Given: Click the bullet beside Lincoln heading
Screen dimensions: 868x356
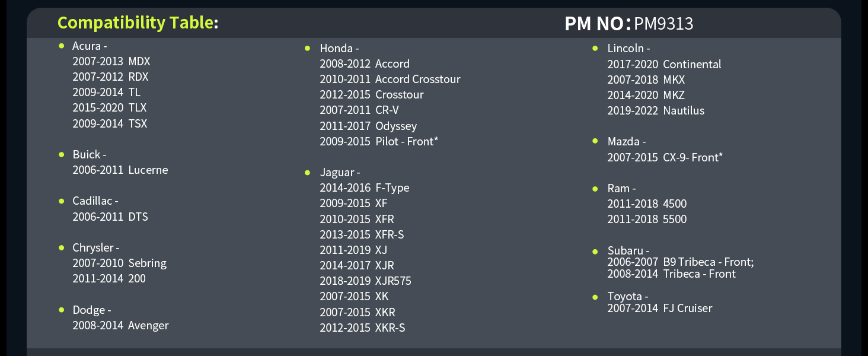Looking at the screenshot, I should 595,48.
